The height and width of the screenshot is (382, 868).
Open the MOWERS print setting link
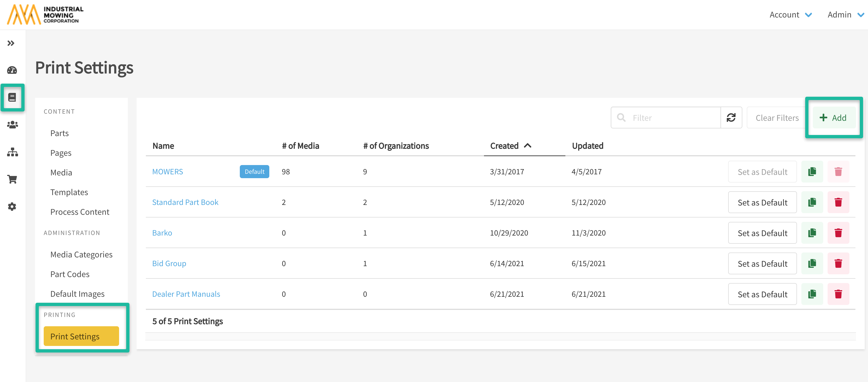(x=167, y=172)
